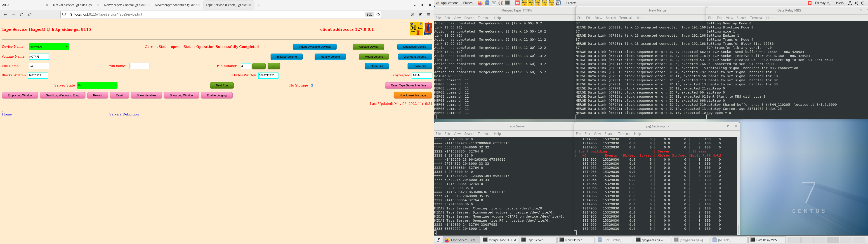Click the show desktop taskbar icon
The height and width of the screenshot is (244, 868).
tap(438, 240)
